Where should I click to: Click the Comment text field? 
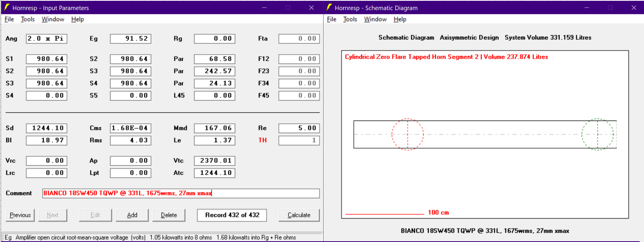(x=181, y=194)
